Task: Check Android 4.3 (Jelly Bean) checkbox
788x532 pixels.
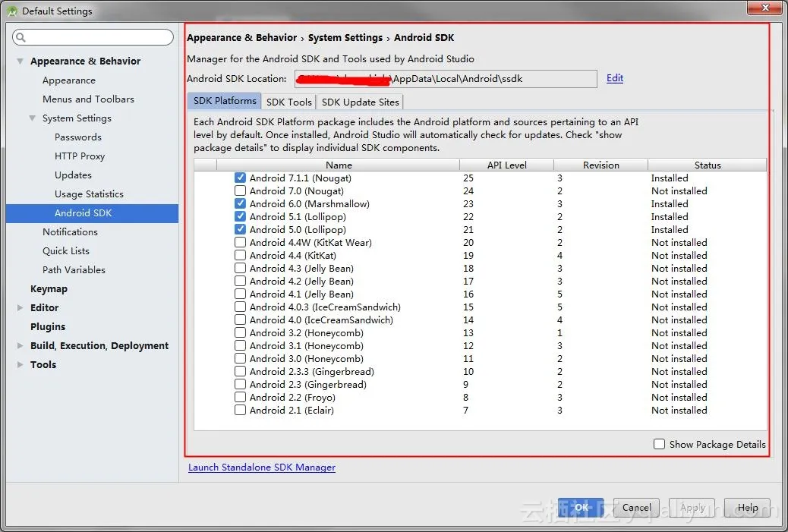Action: (x=240, y=268)
